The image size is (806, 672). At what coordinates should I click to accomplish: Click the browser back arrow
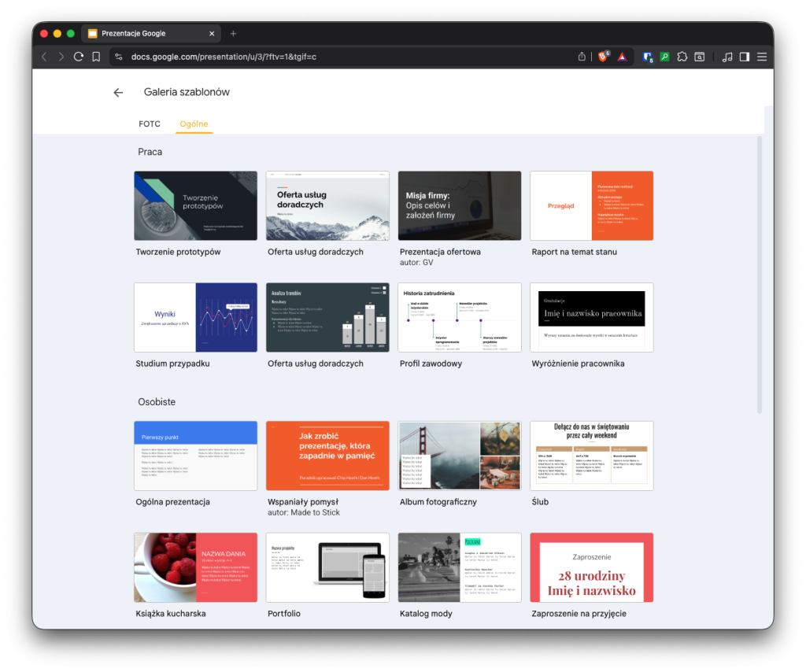click(x=44, y=57)
